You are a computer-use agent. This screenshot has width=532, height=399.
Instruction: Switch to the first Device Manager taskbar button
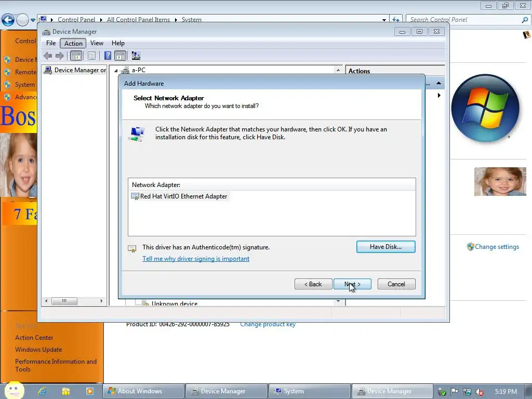(x=227, y=391)
